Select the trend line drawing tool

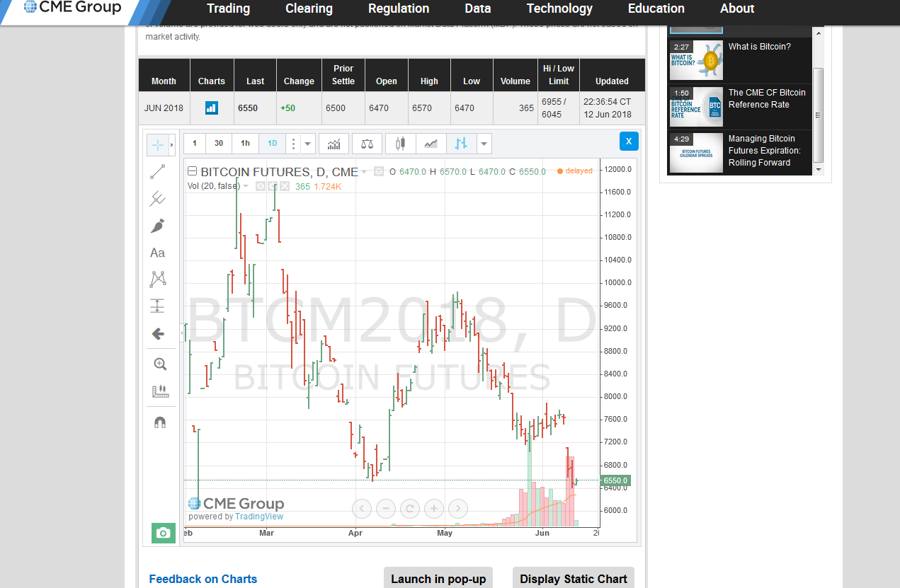[157, 172]
